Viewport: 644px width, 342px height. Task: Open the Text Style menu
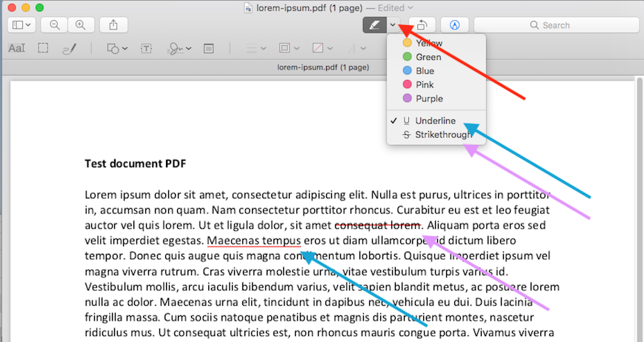pos(356,49)
